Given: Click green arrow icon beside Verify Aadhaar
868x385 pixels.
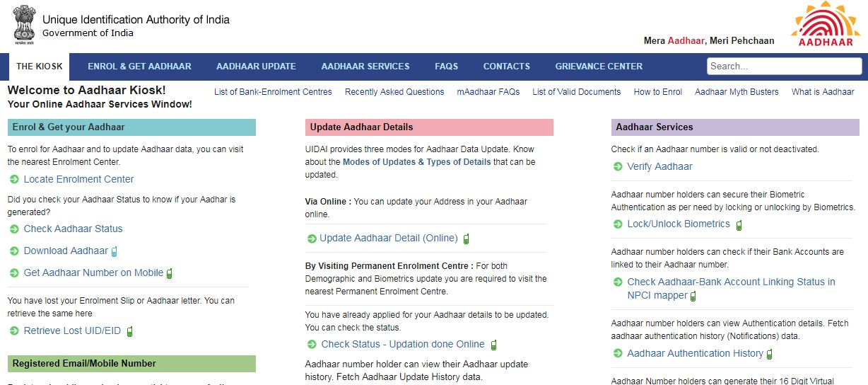Looking at the screenshot, I should pos(618,167).
